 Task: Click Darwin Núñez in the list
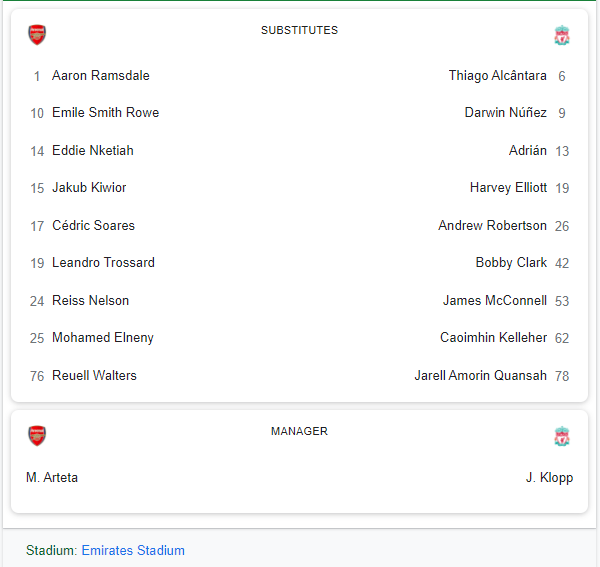pos(505,113)
